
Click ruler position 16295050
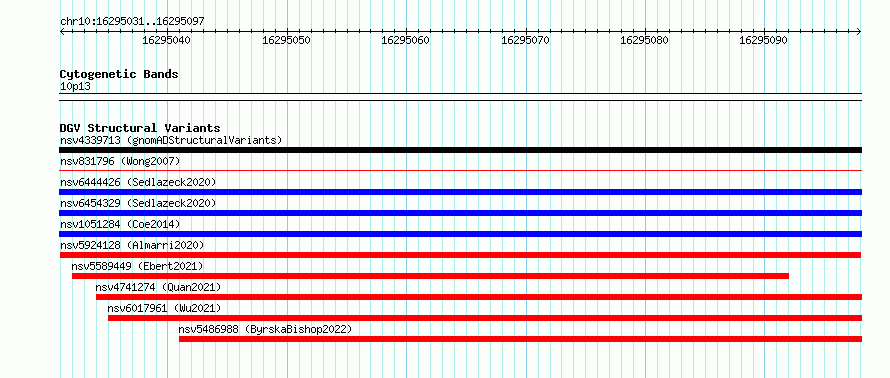(x=287, y=40)
